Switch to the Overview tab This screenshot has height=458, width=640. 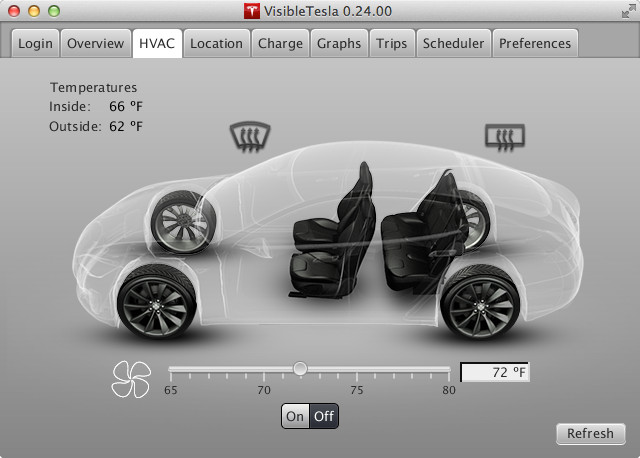[96, 43]
